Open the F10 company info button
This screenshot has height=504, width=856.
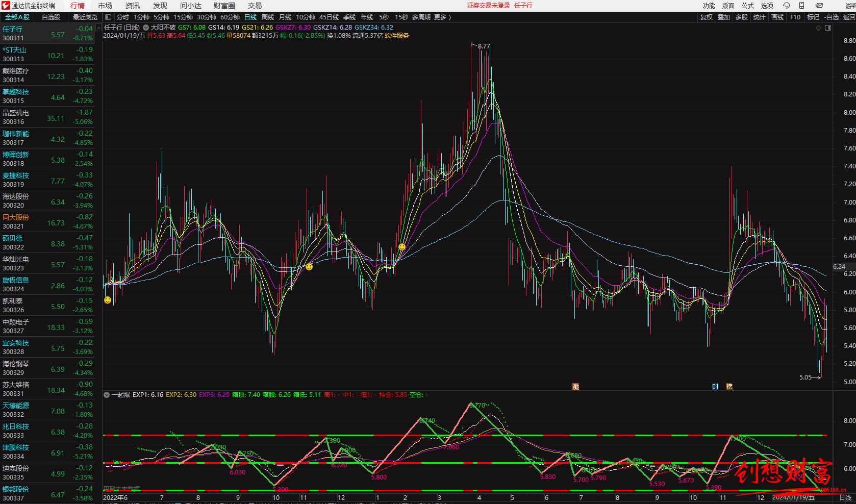coord(795,17)
